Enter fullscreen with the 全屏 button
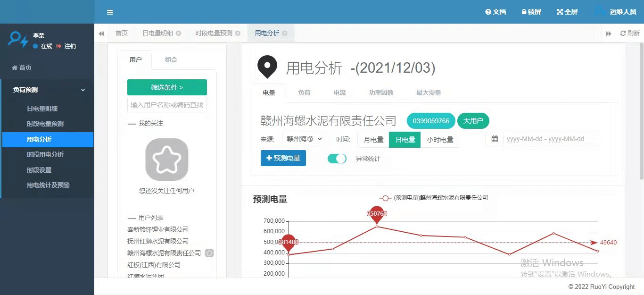 [567, 12]
